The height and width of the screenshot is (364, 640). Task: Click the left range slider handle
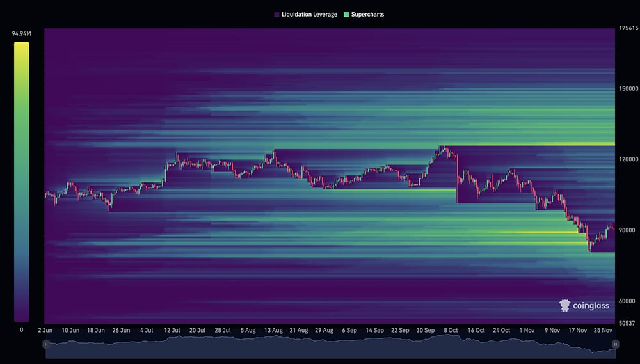tap(45, 344)
